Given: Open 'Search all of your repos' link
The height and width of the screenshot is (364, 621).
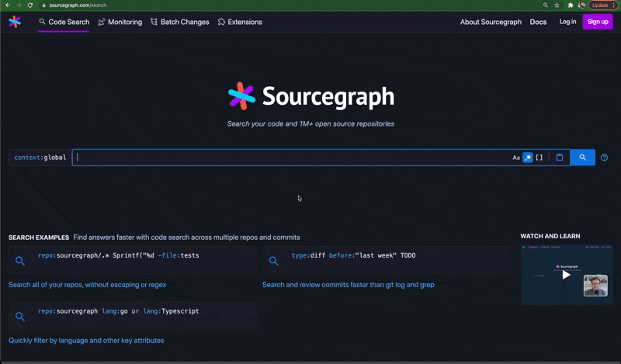Looking at the screenshot, I should click(87, 285).
